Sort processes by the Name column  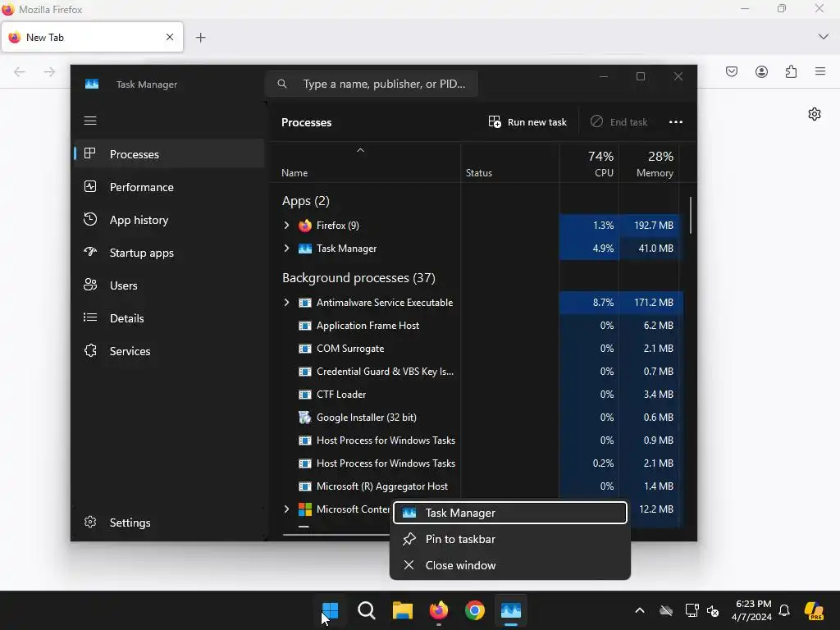294,173
